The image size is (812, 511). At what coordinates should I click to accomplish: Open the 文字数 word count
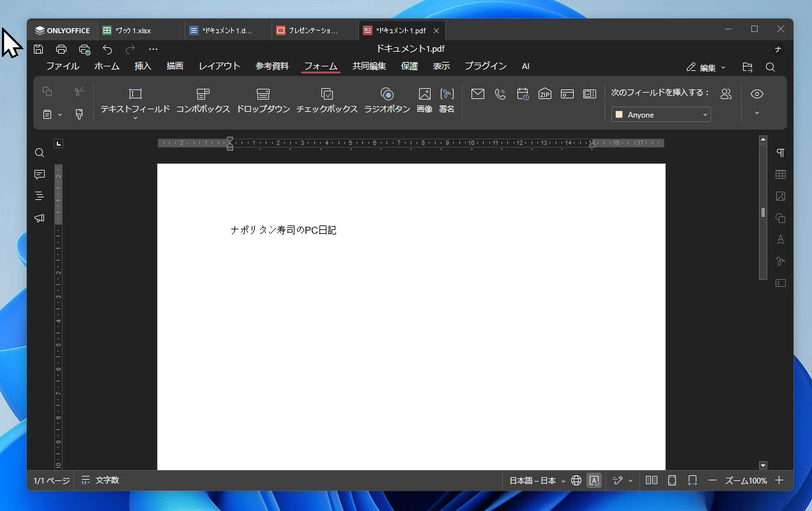coord(100,480)
